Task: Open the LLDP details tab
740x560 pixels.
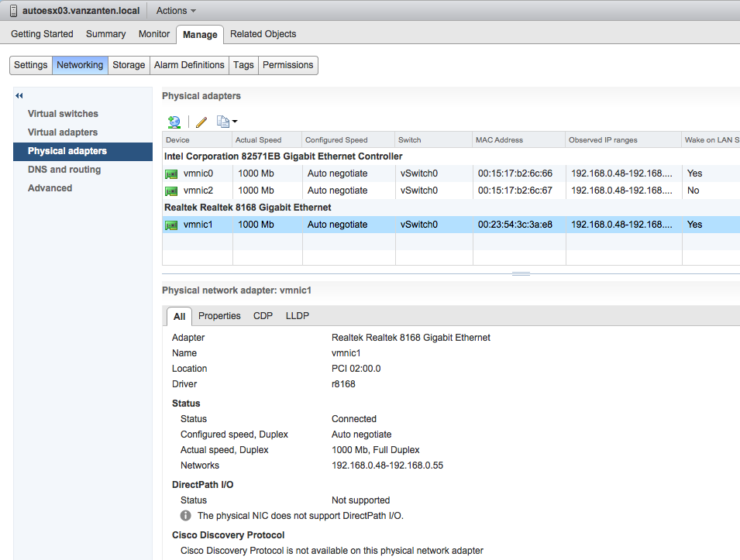Action: coord(298,315)
